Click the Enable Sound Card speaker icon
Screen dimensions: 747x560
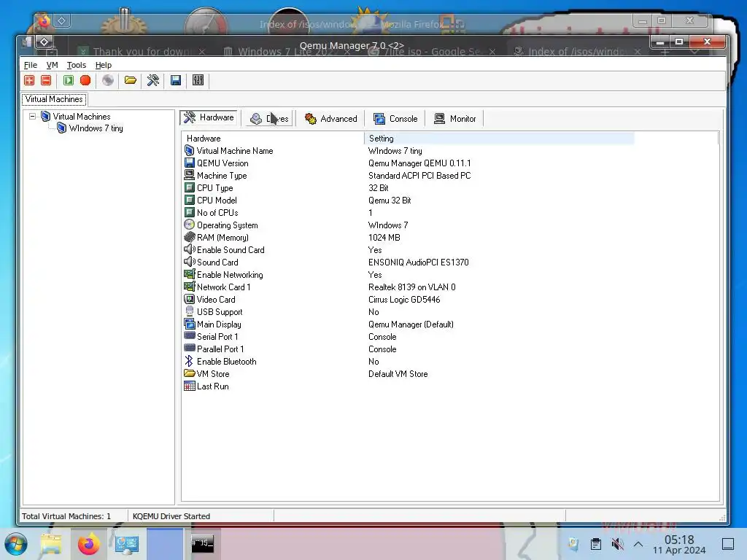(189, 249)
